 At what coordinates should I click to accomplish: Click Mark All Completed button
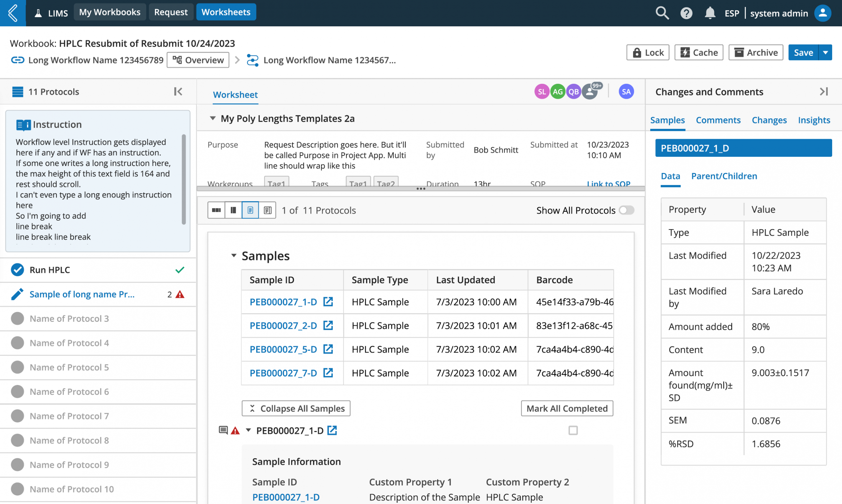click(567, 408)
